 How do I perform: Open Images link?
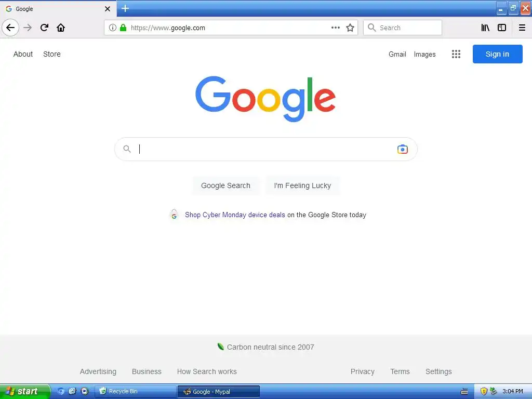(x=424, y=54)
